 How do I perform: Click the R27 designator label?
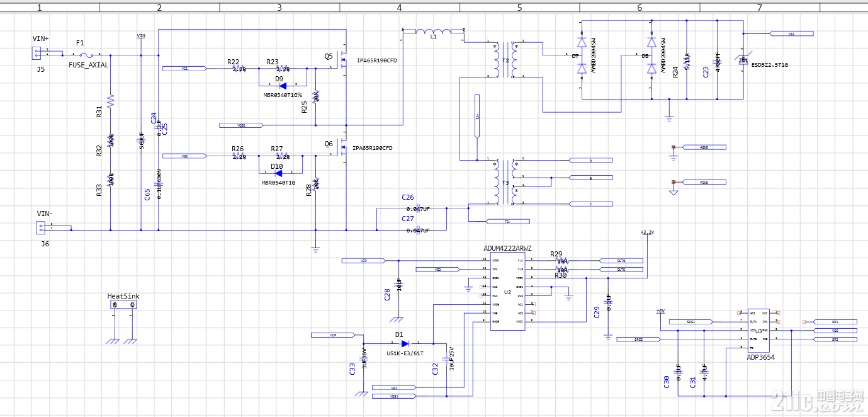coord(277,149)
